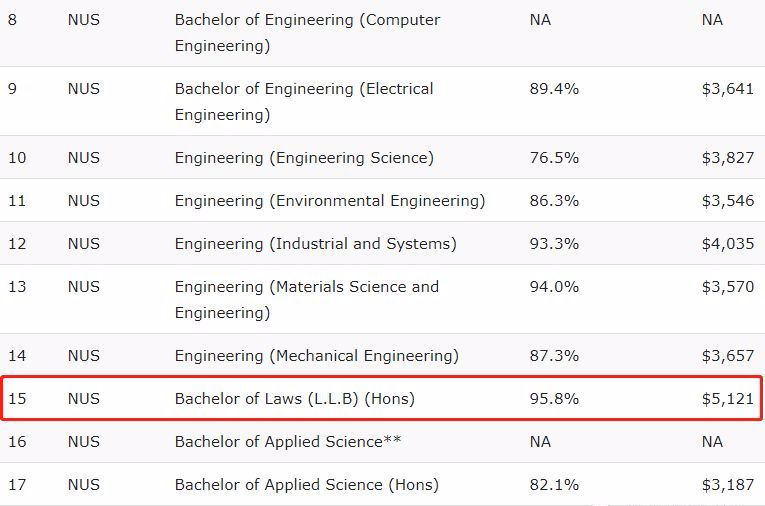Click Bachelor of Engineering (Computer Engineering) text
Screen dimensions: 765x506
(x=307, y=32)
